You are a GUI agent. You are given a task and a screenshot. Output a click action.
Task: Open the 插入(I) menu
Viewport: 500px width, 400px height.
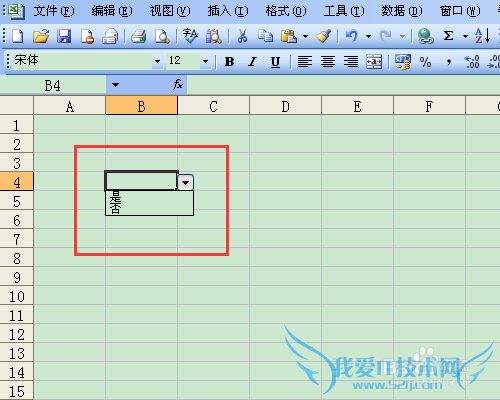[x=228, y=11]
